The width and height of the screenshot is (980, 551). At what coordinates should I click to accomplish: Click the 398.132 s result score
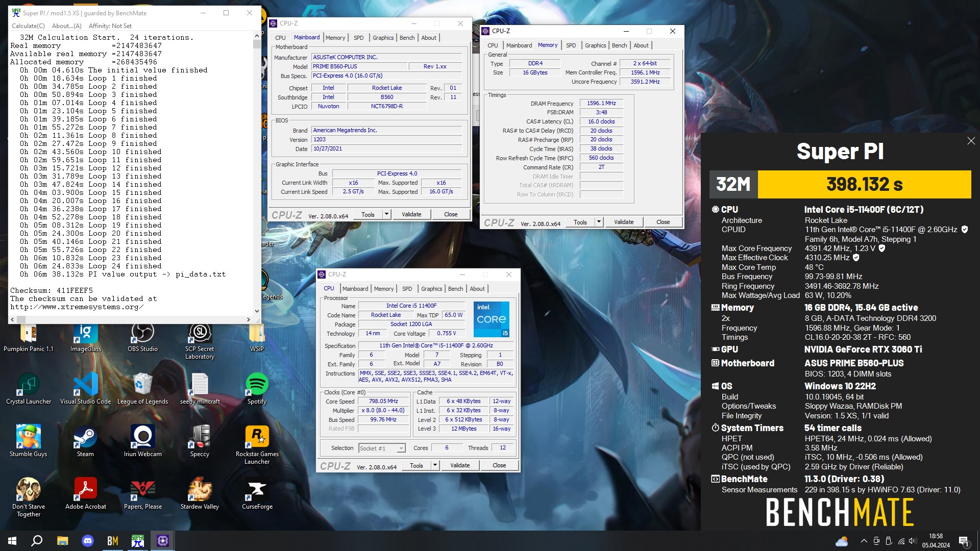[x=864, y=184]
